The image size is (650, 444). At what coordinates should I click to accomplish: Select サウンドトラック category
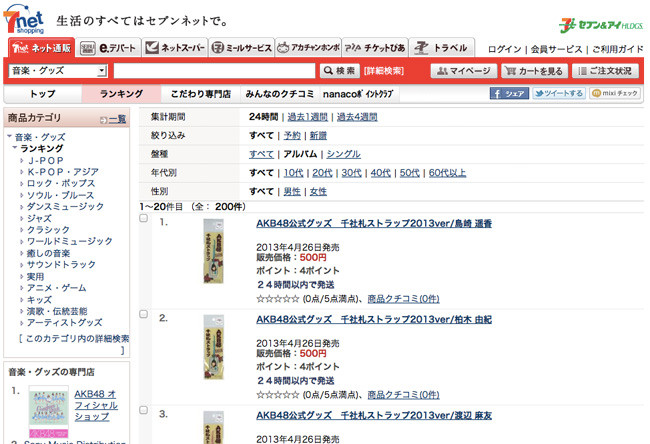pyautogui.click(x=61, y=264)
